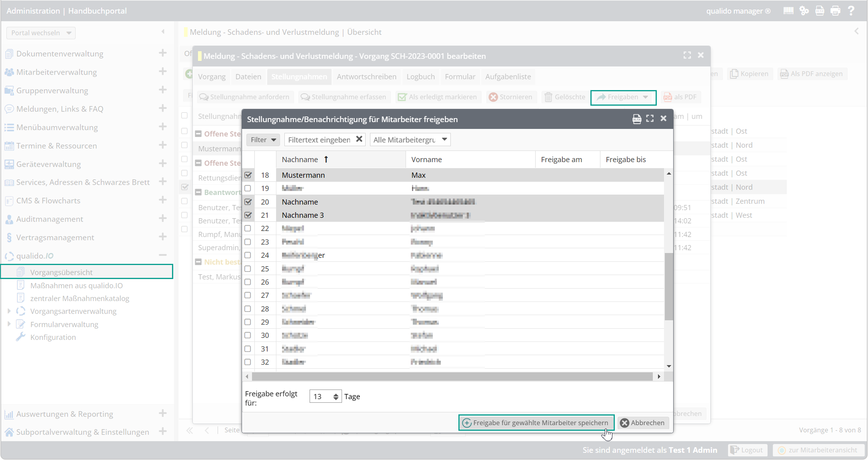Switch to Dateien tab

tap(248, 76)
